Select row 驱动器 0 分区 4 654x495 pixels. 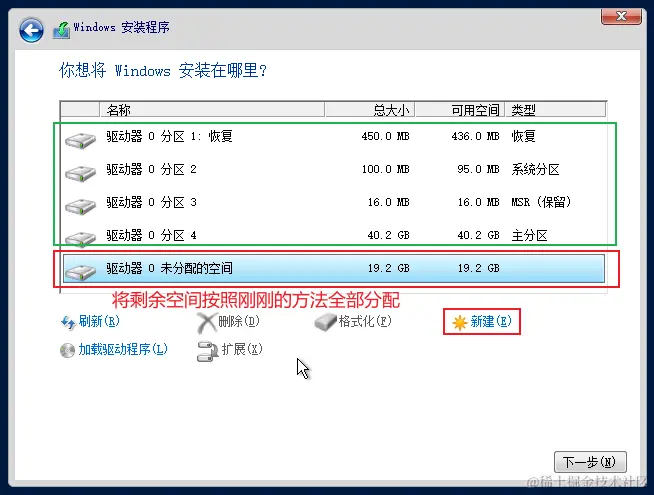334,235
